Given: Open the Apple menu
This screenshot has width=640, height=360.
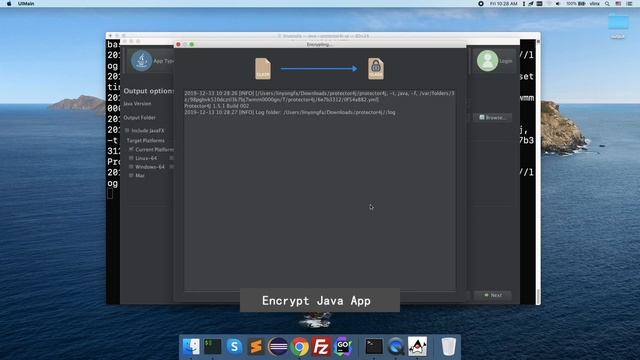Looking at the screenshot, I should (9, 3).
